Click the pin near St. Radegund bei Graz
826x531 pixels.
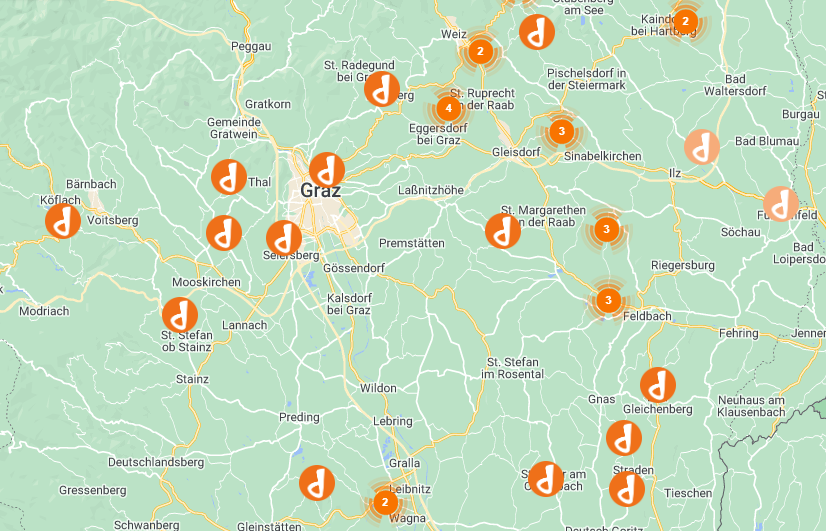(x=382, y=89)
